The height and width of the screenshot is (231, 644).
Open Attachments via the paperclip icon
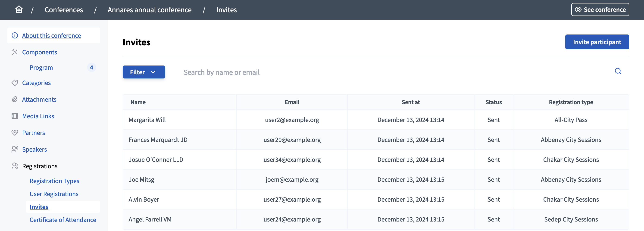coord(15,99)
